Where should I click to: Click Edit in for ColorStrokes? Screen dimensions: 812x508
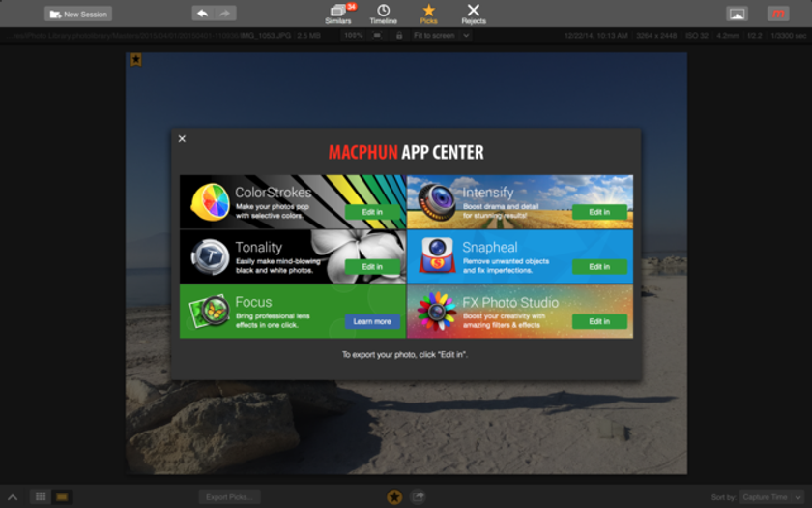372,212
